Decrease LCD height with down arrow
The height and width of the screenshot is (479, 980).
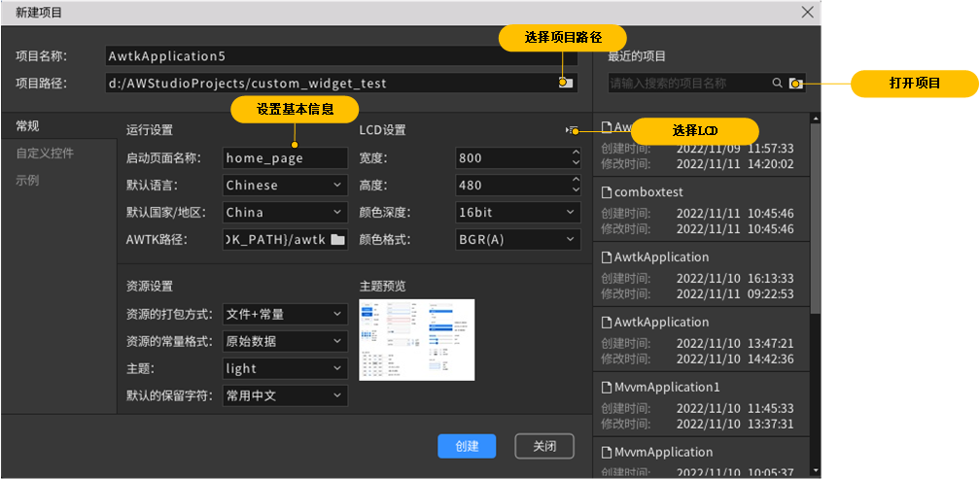click(x=576, y=189)
